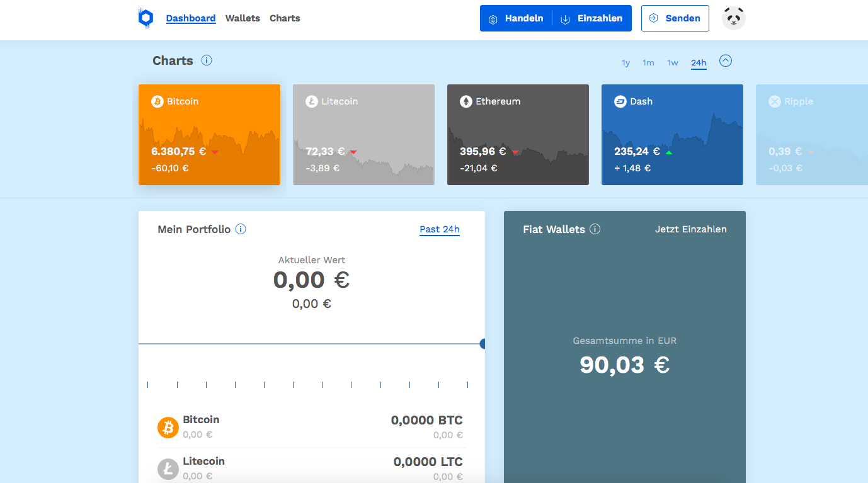Click the red down arrow on Bitcoin card

click(x=215, y=152)
